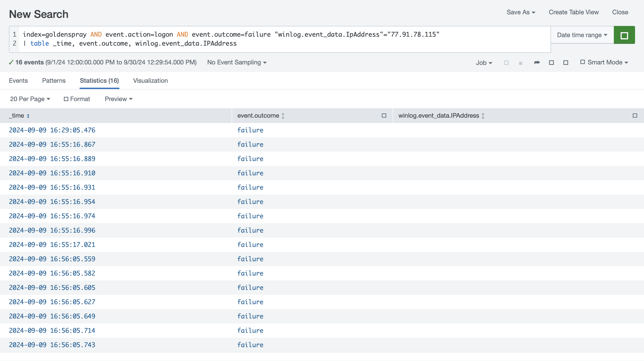Click failure value in 16:29:05.476 row
644x361 pixels.
click(250, 130)
